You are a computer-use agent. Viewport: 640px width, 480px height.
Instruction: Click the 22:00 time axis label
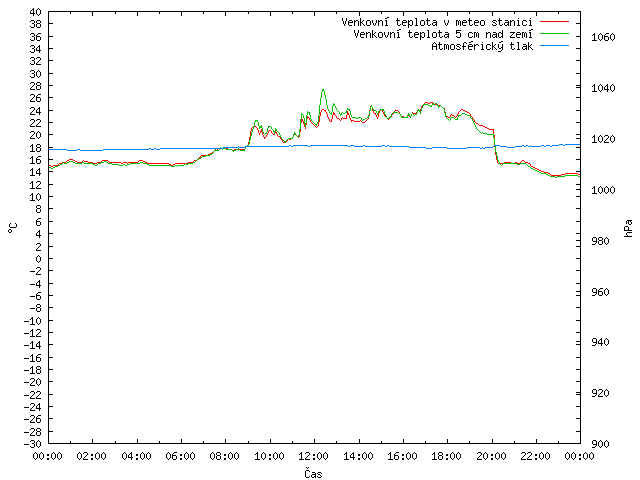pos(536,456)
